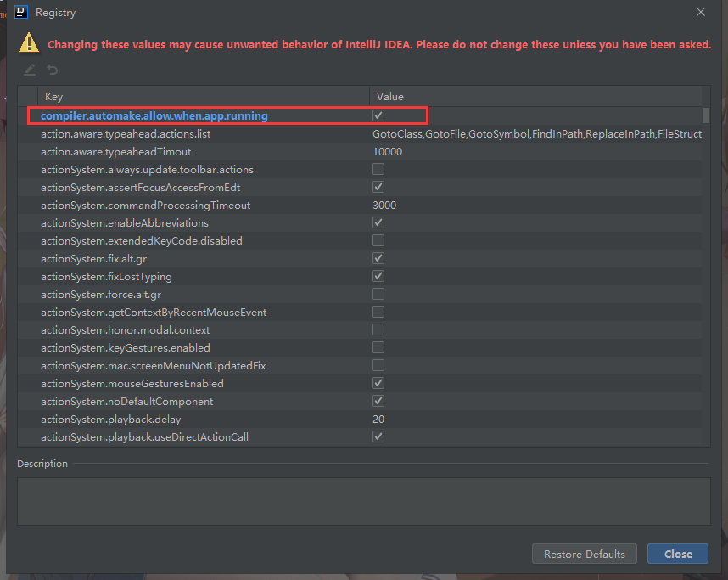Click the IntelliJ IDEA logo icon in title bar

pyautogui.click(x=21, y=12)
